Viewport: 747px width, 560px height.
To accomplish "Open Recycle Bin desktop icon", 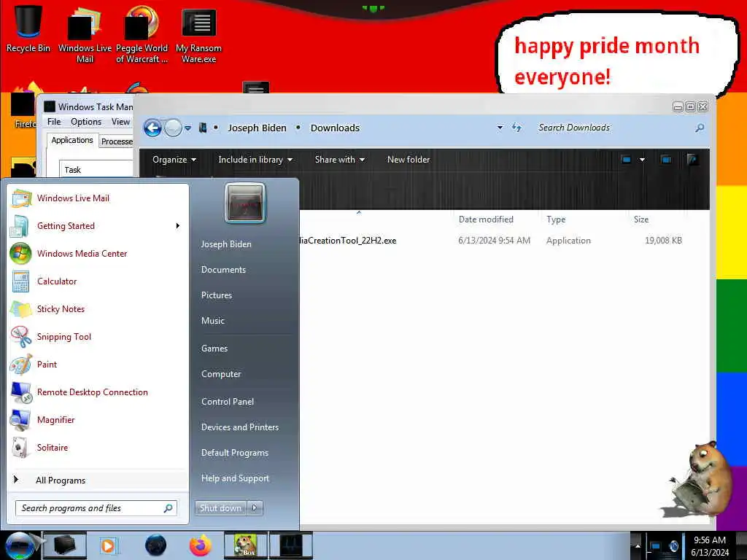I will (x=28, y=29).
